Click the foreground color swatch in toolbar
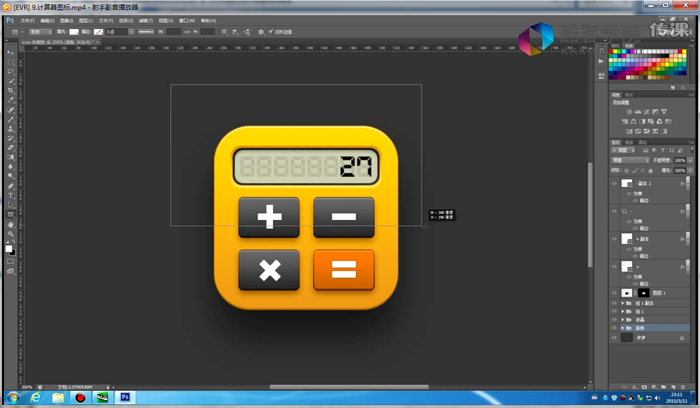This screenshot has height=408, width=700. click(9, 247)
